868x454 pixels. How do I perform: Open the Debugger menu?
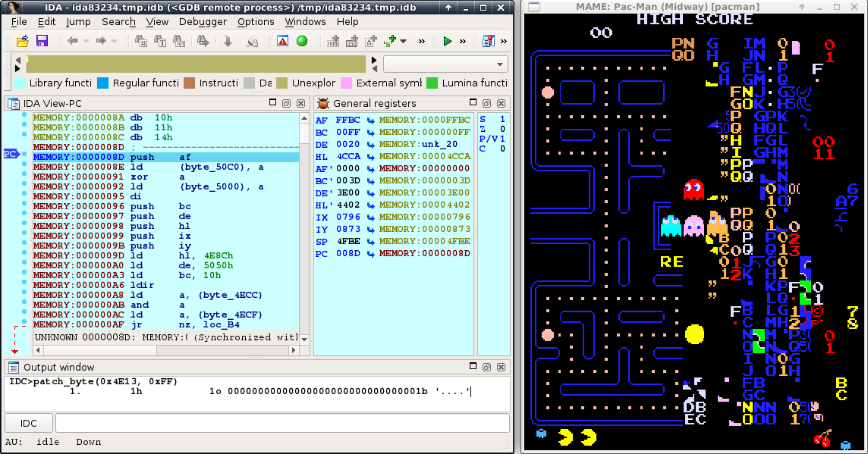click(203, 21)
